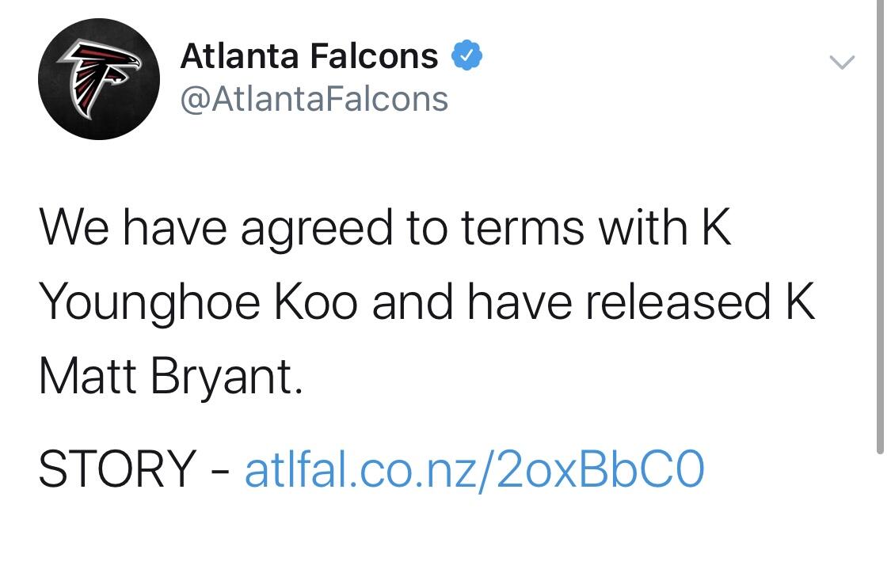Click the blue verified checkmark badge
Image resolution: width=891 pixels, height=588 pixels.
(466, 56)
